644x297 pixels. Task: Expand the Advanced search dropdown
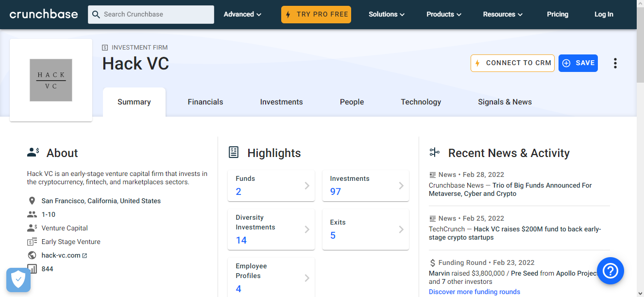242,15
